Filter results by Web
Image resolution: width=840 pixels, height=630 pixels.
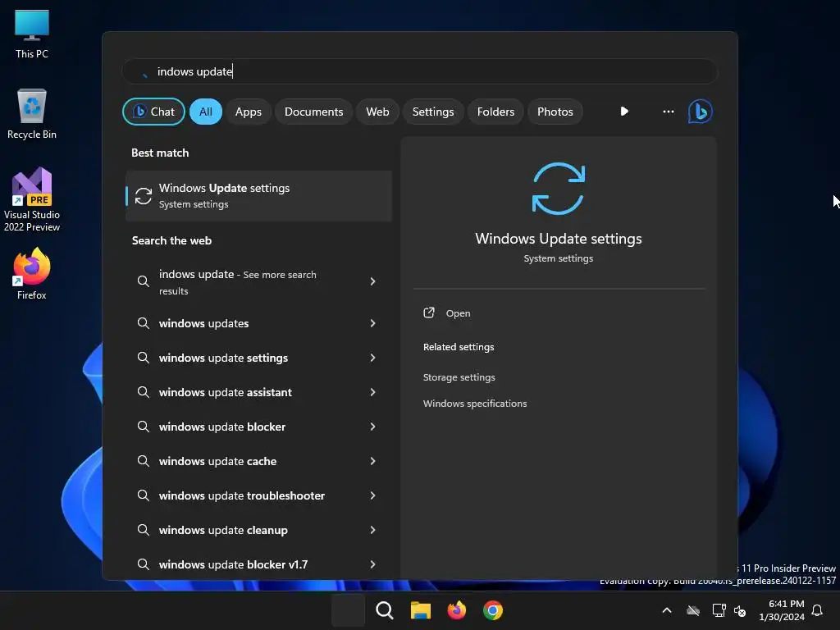point(377,112)
